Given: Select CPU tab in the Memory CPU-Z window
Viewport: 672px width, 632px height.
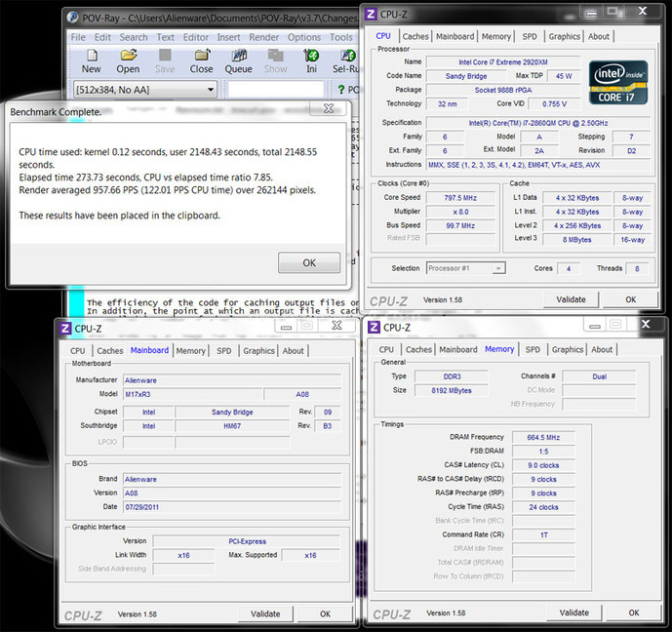Looking at the screenshot, I should [386, 349].
